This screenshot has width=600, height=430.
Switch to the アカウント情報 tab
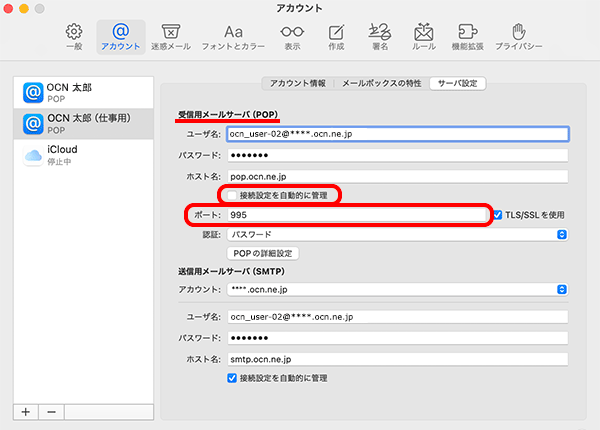[x=298, y=83]
